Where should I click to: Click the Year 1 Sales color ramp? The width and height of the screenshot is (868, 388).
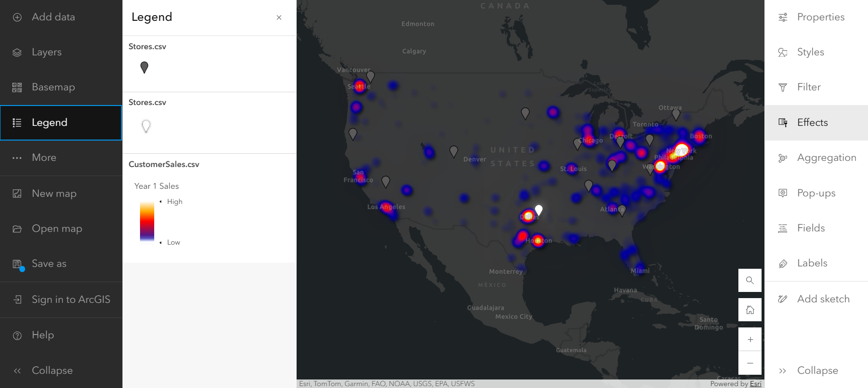click(x=147, y=222)
